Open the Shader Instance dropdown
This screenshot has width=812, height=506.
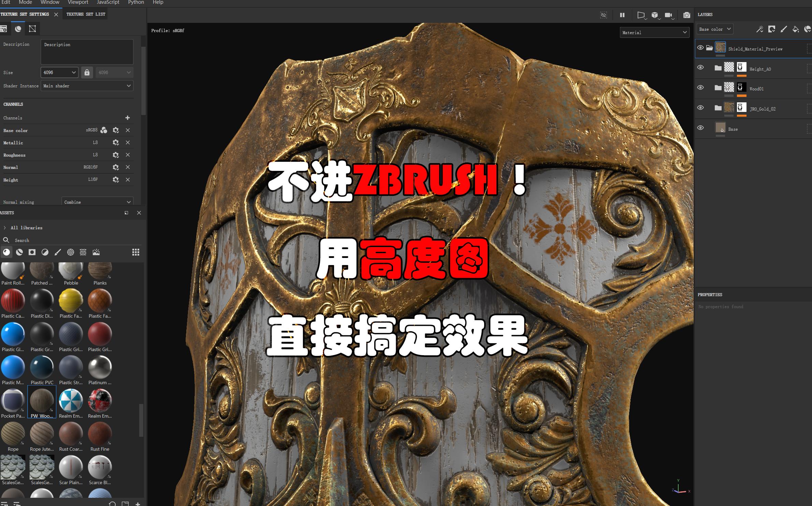tap(87, 86)
